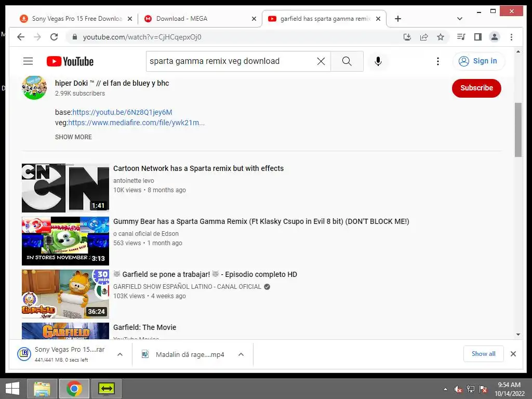Click Show all downloads
The width and height of the screenshot is (532, 399).
point(484,354)
